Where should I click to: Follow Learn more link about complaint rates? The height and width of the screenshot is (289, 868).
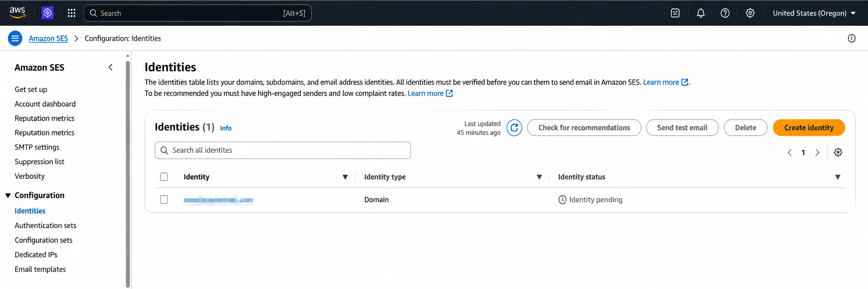pyautogui.click(x=426, y=93)
